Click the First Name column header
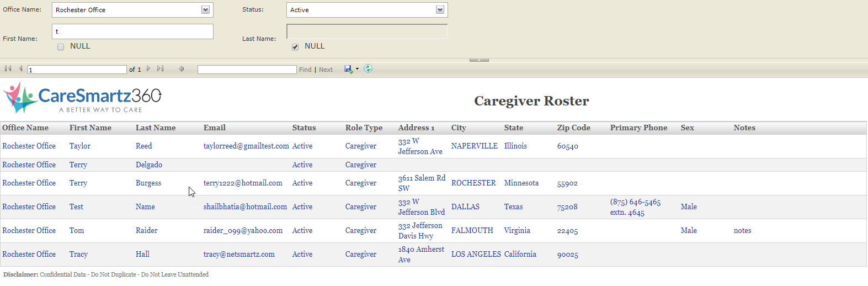 click(90, 128)
